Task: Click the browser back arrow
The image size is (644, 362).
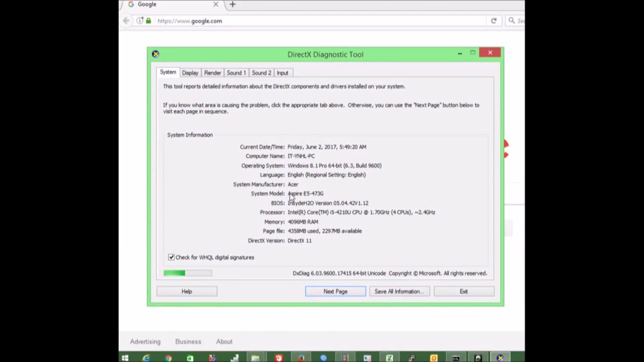Action: click(x=126, y=21)
